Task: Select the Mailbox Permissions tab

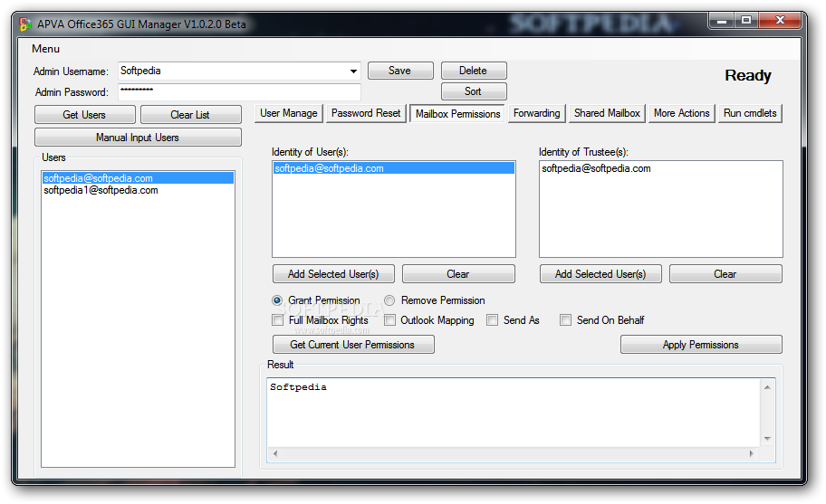Action: 457,114
